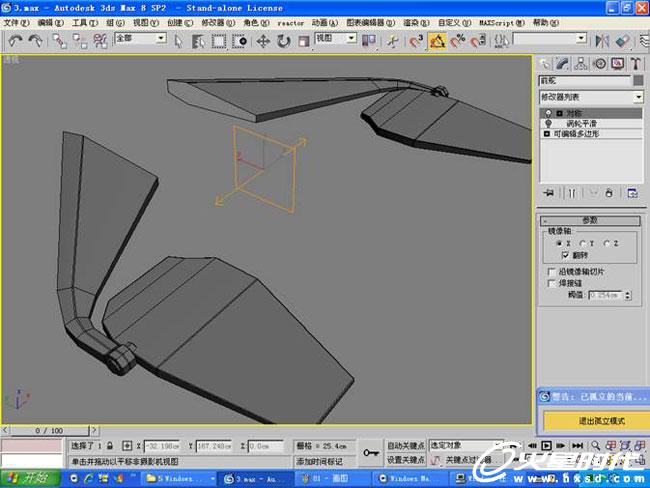650x488 pixels.
Task: Switch to the Create panel tab
Action: [x=544, y=63]
